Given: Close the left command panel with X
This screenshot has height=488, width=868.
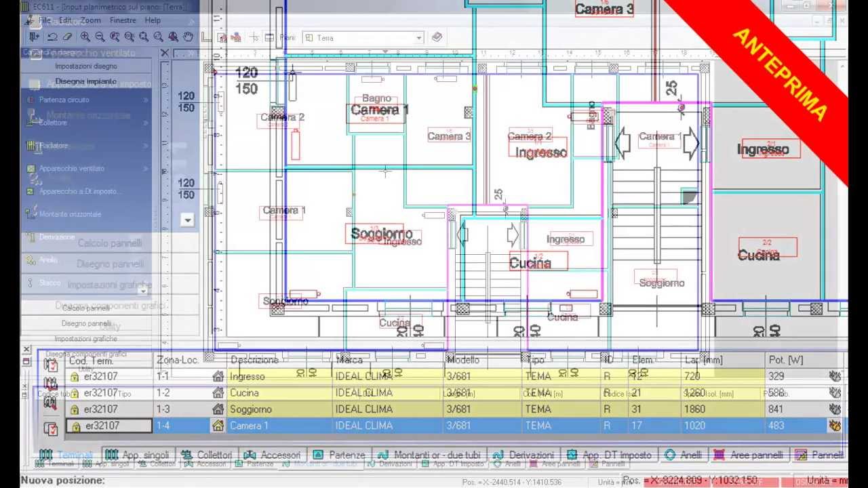Looking at the screenshot, I should [x=165, y=52].
